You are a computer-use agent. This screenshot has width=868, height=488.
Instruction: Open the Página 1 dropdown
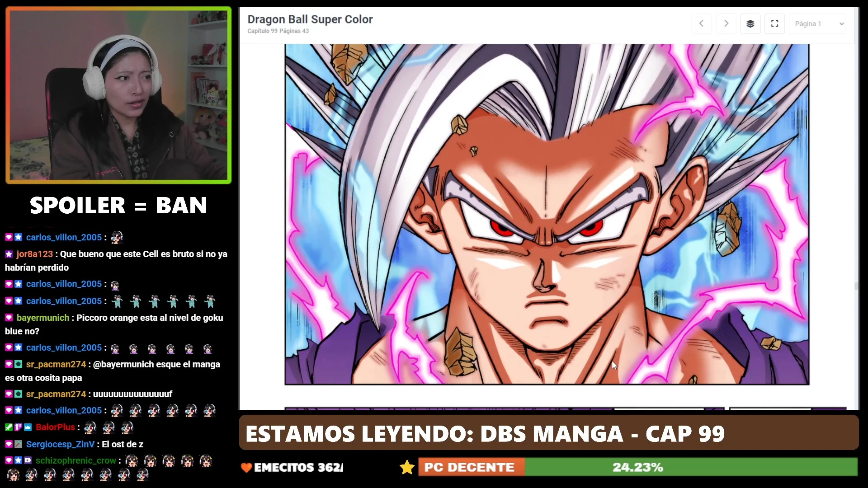(817, 23)
